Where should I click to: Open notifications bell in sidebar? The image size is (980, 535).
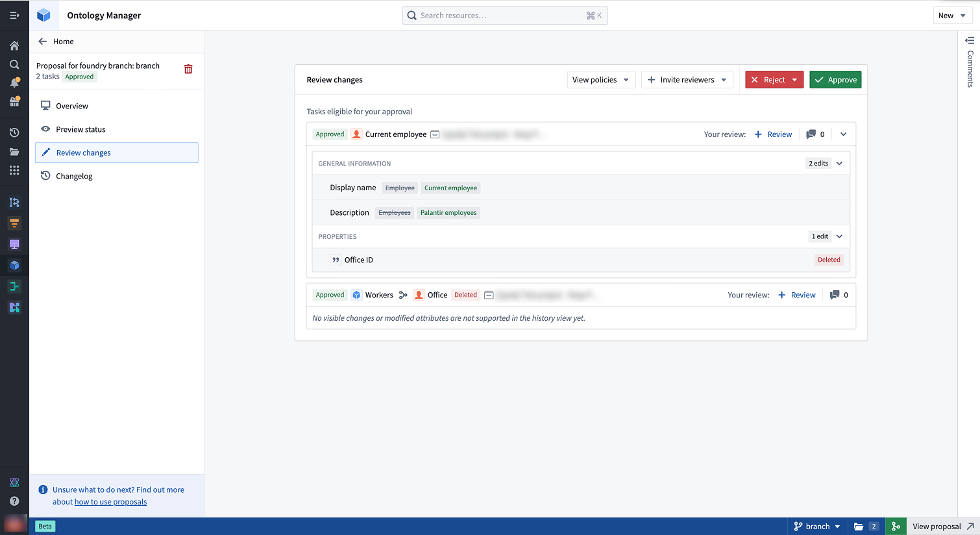tap(14, 82)
